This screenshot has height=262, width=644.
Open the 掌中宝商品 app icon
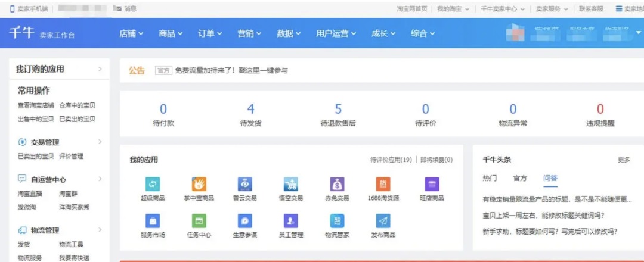pyautogui.click(x=199, y=185)
